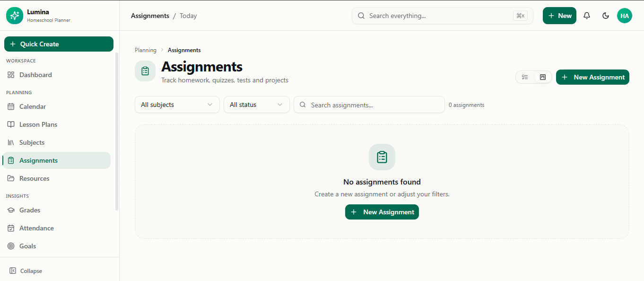Click the "Today" text in top bar
The image size is (644, 281).
coord(188,16)
